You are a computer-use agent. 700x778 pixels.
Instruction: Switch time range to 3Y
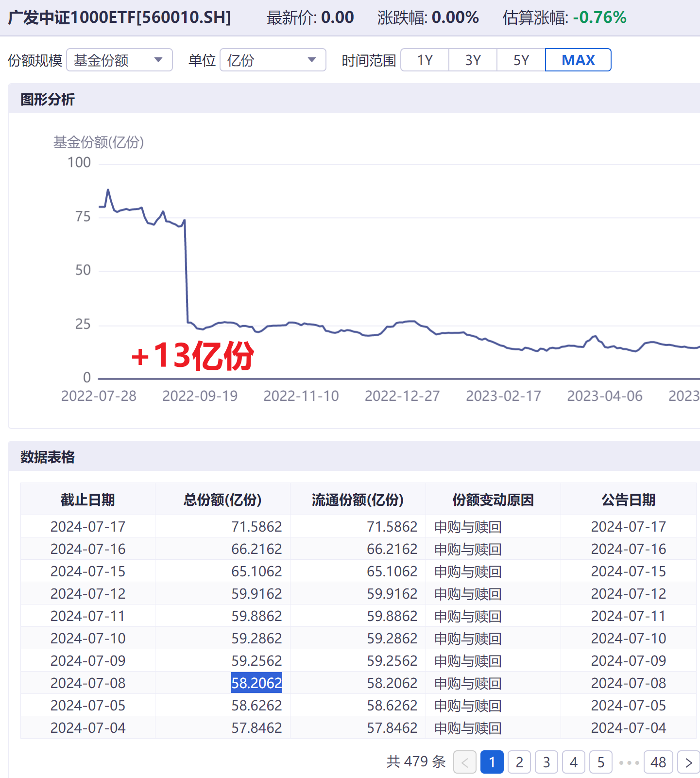pyautogui.click(x=473, y=60)
